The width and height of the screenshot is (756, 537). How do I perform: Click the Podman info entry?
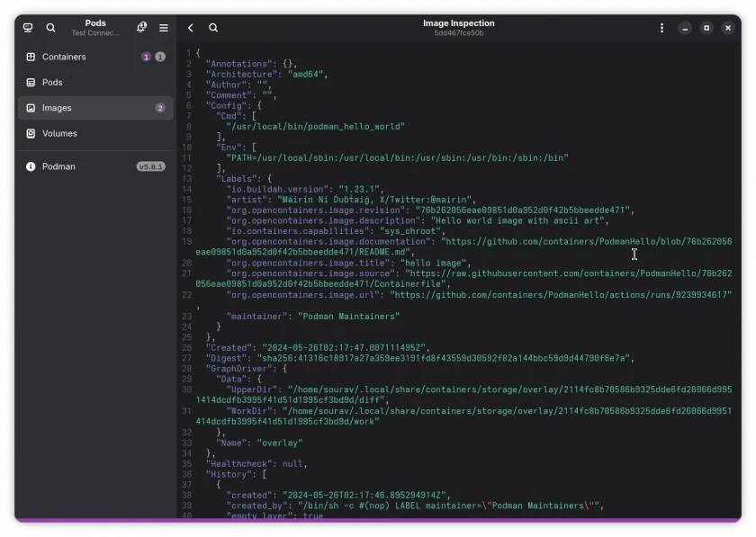(x=95, y=166)
